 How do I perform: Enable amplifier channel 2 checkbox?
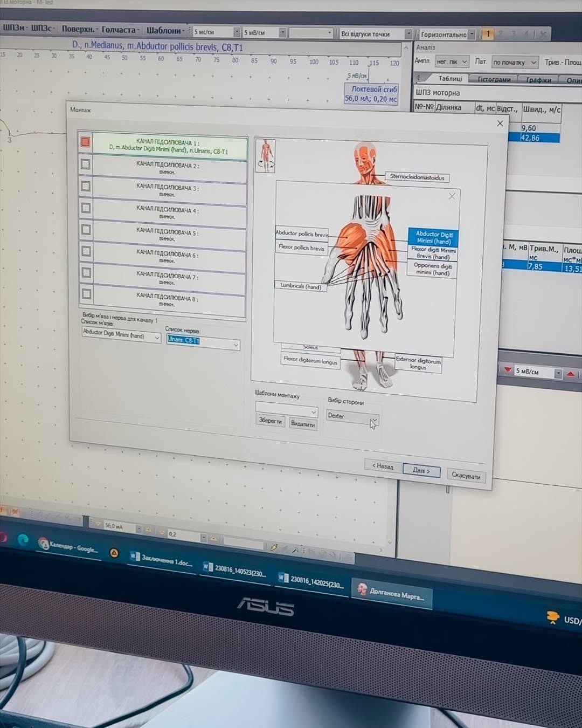click(85, 164)
